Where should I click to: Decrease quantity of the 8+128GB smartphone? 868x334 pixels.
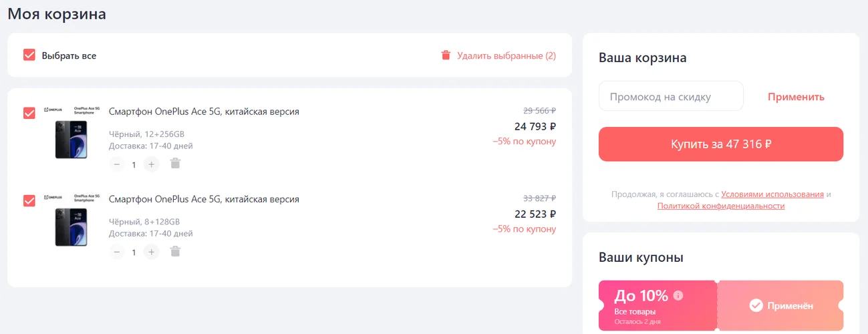click(117, 252)
